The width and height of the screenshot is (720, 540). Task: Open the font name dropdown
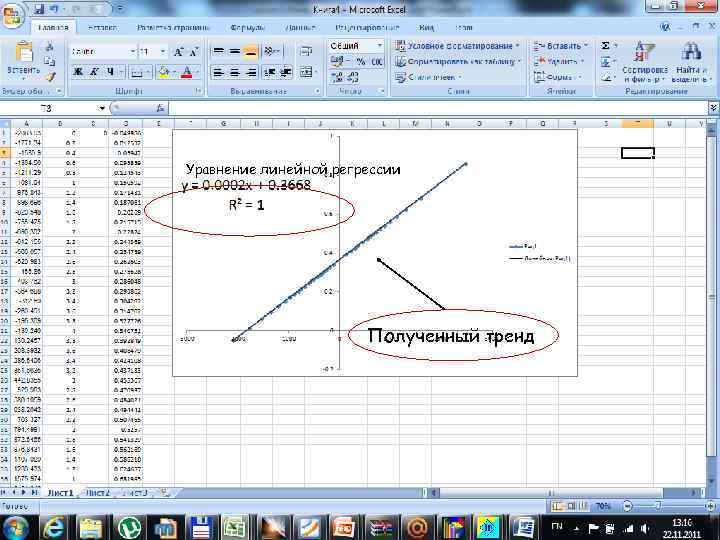132,51
